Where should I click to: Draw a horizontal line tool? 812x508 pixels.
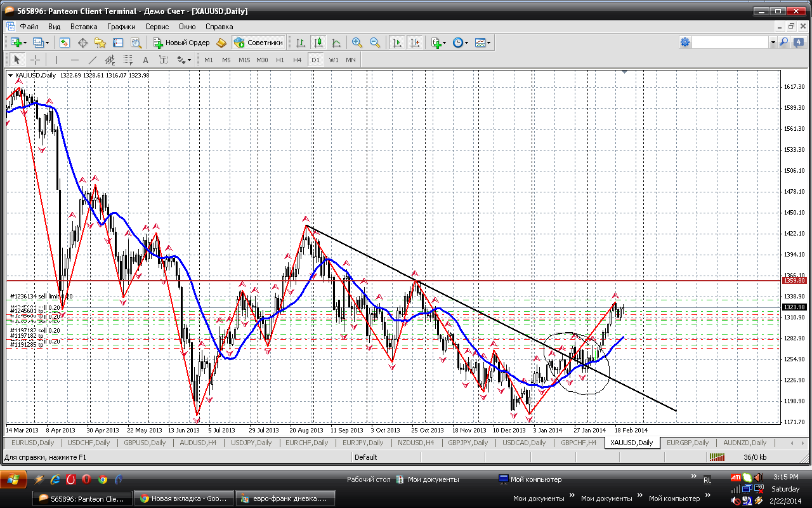point(75,60)
